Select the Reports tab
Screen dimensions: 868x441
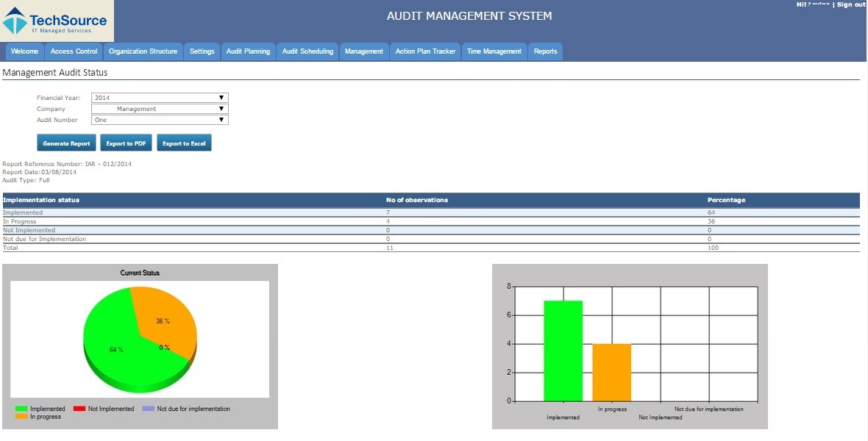tap(545, 51)
